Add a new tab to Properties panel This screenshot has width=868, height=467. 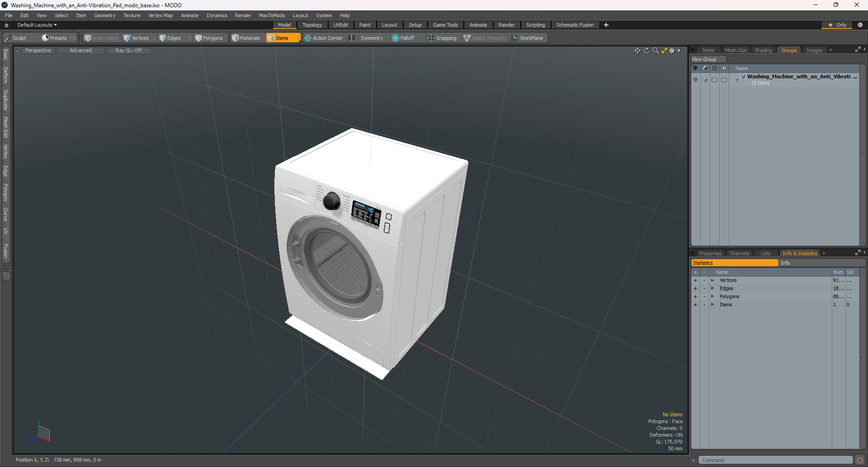pos(824,253)
